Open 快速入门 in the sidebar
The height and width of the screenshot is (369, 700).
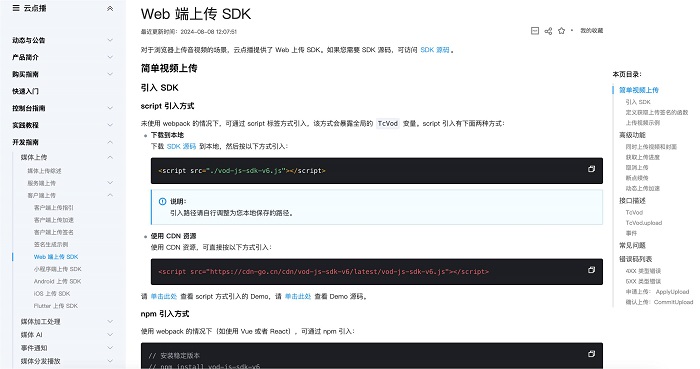[x=25, y=91]
